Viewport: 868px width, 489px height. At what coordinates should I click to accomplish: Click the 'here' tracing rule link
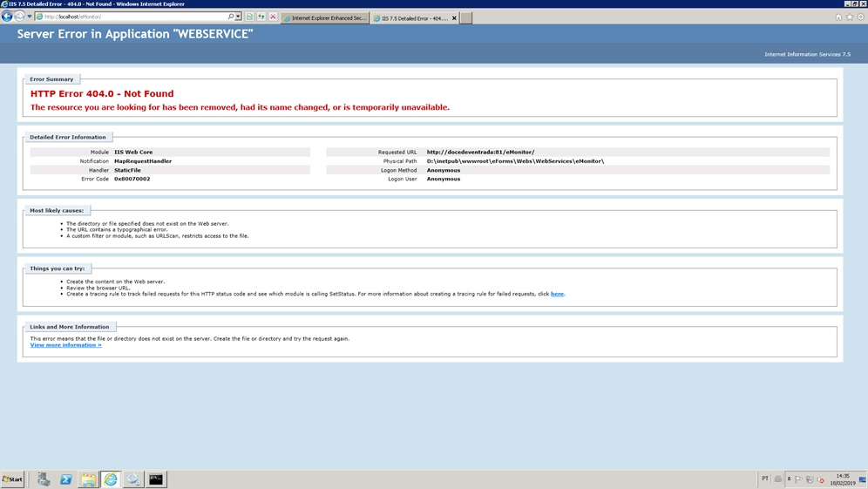[x=557, y=294]
